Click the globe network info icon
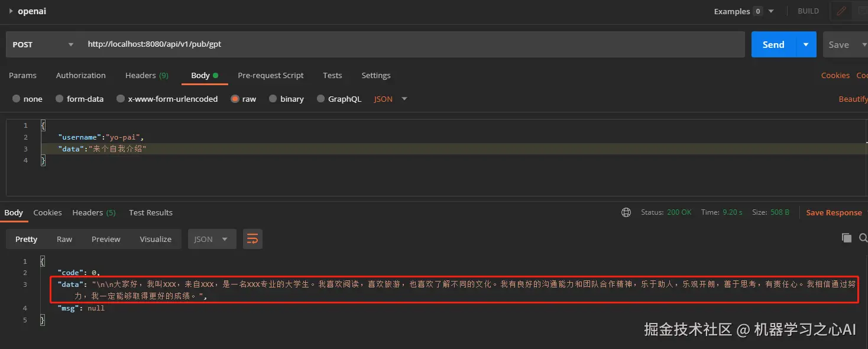Screen dimensions: 868x349 click(626, 212)
